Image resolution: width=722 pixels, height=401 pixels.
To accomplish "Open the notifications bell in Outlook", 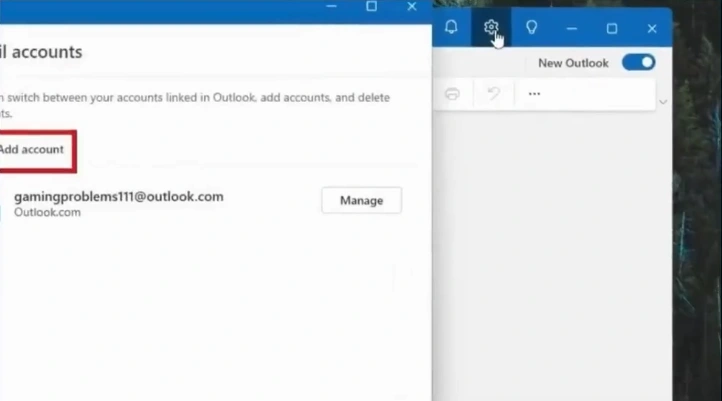I will tap(451, 28).
